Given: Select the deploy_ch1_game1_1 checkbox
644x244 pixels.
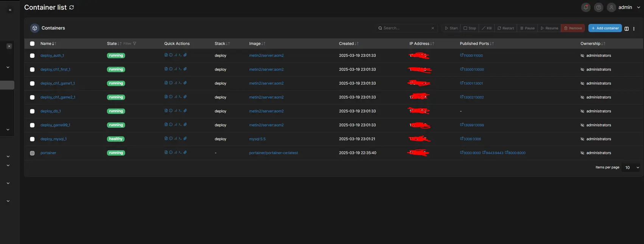Looking at the screenshot, I should [32, 83].
